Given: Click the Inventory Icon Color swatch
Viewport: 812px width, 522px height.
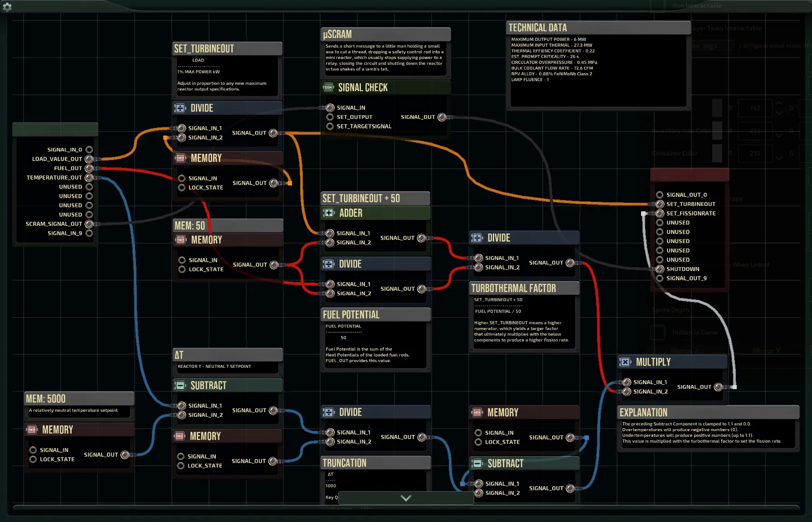Looking at the screenshot, I should (x=717, y=131).
